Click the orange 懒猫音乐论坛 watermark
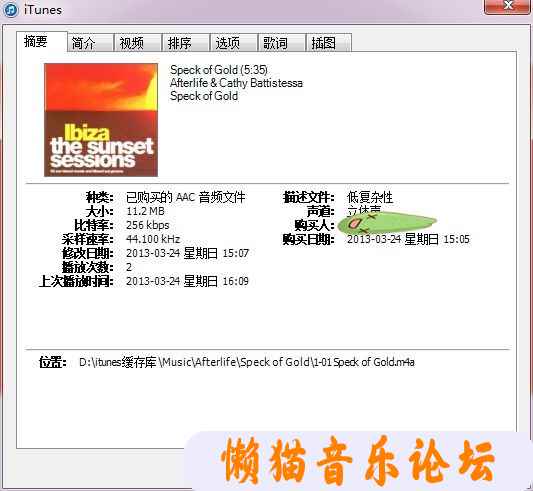Viewport: 533px width, 491px height. 358,460
